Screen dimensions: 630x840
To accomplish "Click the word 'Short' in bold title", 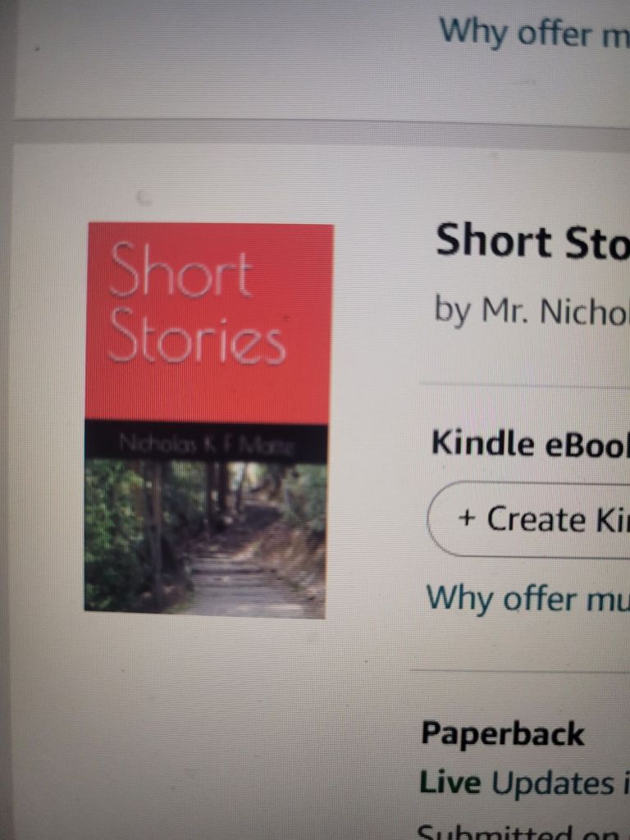I will tap(493, 241).
